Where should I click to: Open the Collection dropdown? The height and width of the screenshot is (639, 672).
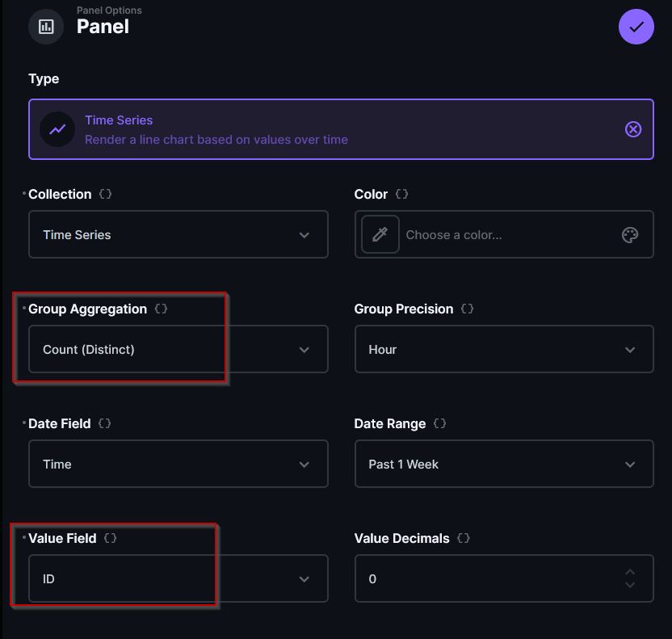pos(178,235)
